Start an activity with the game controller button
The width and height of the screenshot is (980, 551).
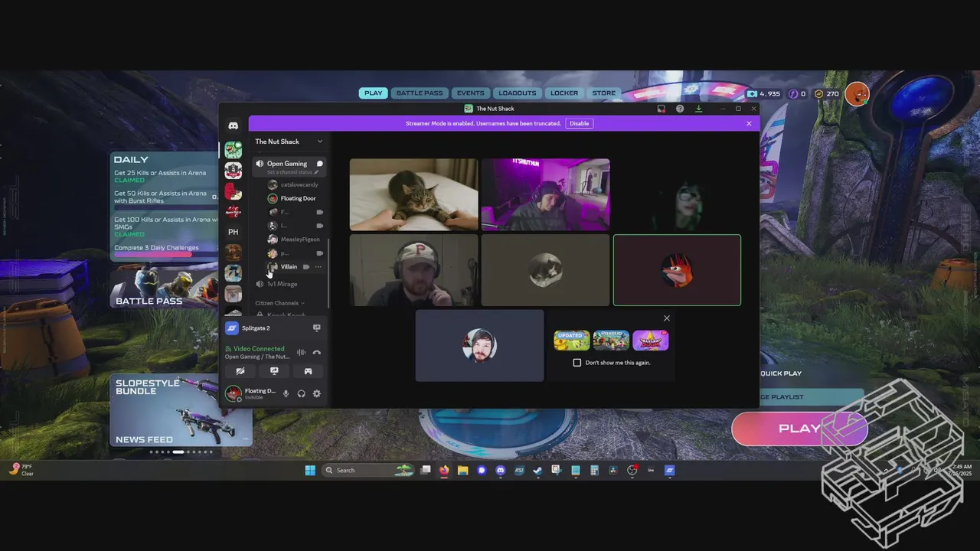point(308,371)
